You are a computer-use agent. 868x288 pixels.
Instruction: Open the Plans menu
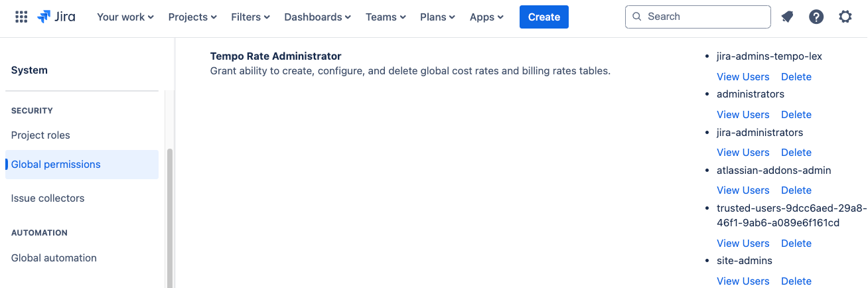(x=437, y=17)
